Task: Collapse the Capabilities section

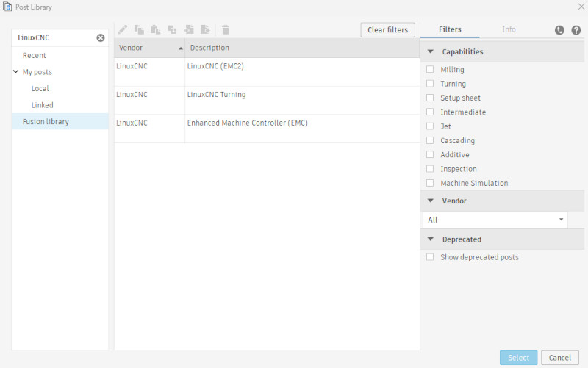Action: pyautogui.click(x=431, y=51)
